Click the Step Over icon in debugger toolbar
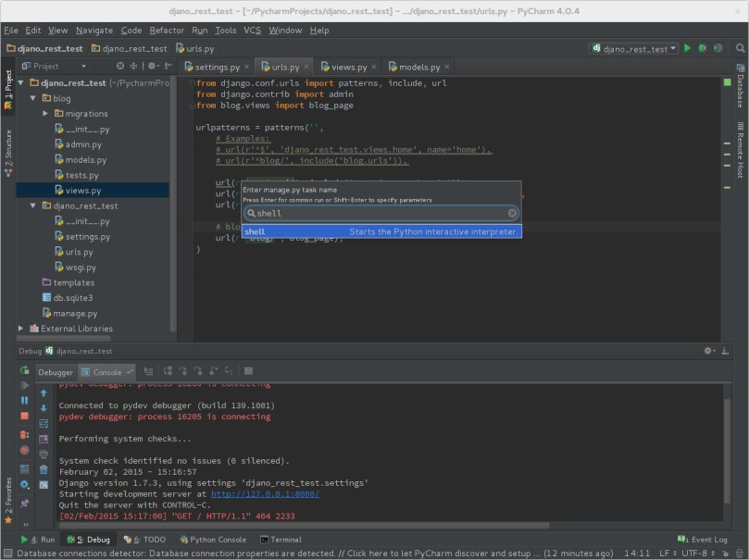Image resolution: width=749 pixels, height=560 pixels. [x=168, y=371]
